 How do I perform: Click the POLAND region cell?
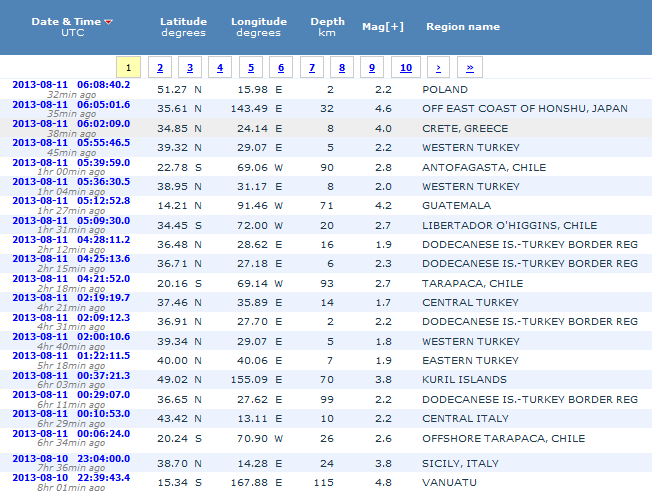tap(445, 90)
